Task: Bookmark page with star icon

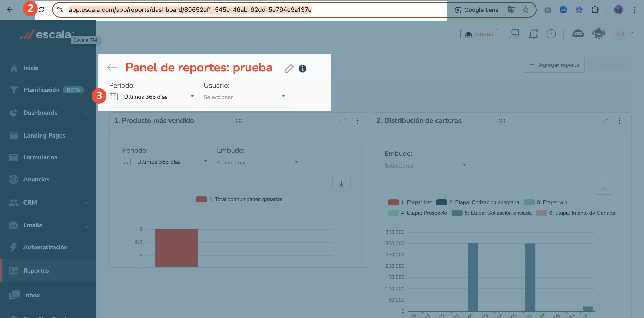Action: point(525,10)
